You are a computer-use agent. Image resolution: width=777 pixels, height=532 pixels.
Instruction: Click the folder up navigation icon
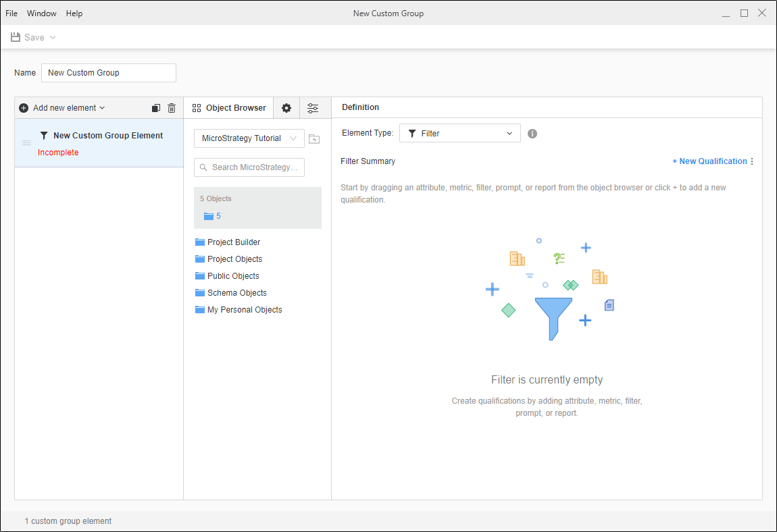[314, 139]
